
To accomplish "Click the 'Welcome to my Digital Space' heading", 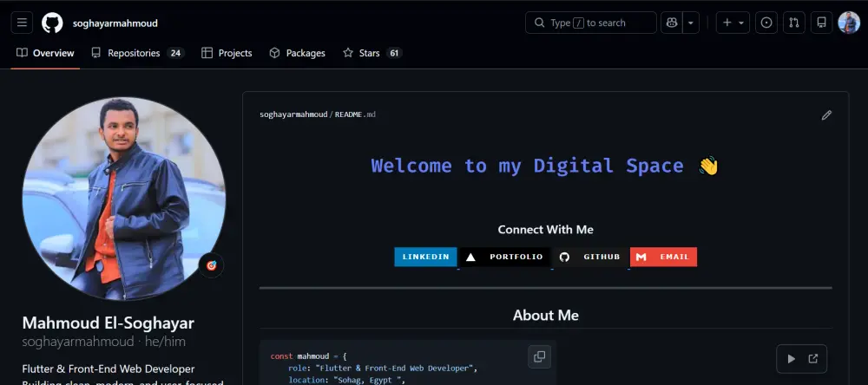I will pos(545,166).
